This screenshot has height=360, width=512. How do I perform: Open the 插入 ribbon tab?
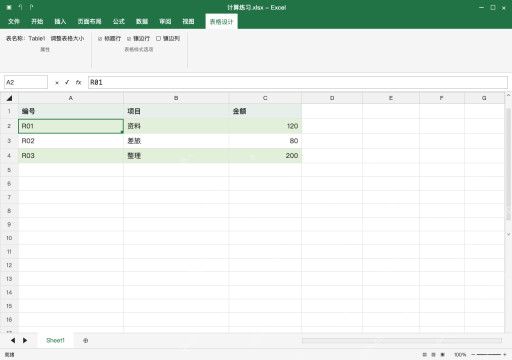(x=60, y=22)
